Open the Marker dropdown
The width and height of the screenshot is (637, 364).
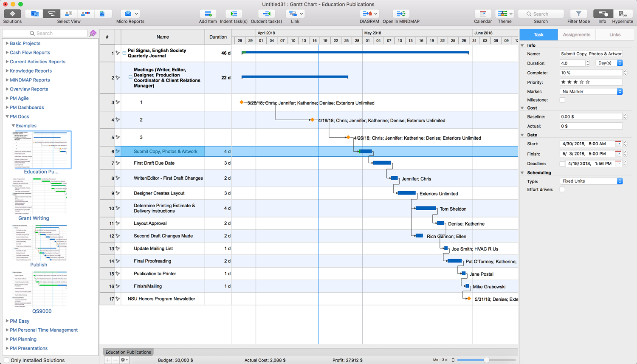coord(591,92)
